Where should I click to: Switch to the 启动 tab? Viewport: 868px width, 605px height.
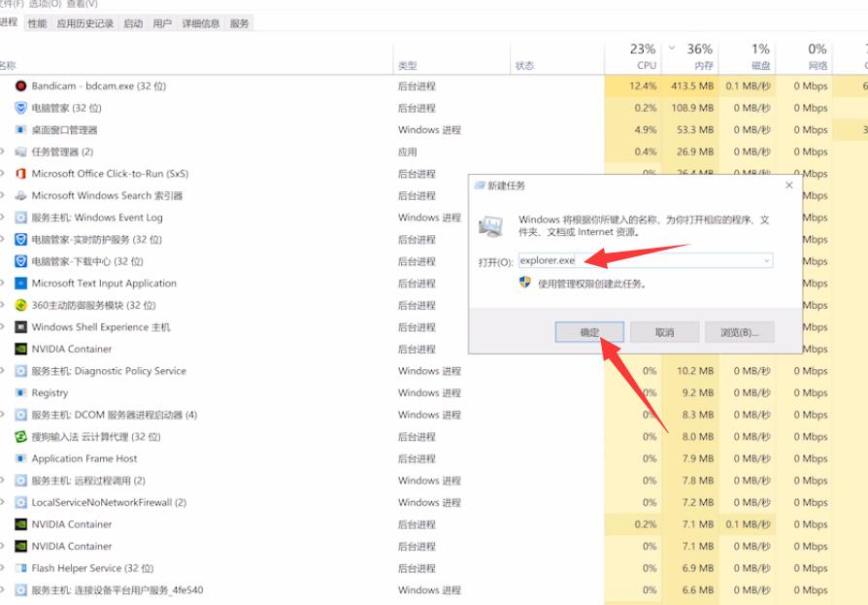(x=133, y=23)
